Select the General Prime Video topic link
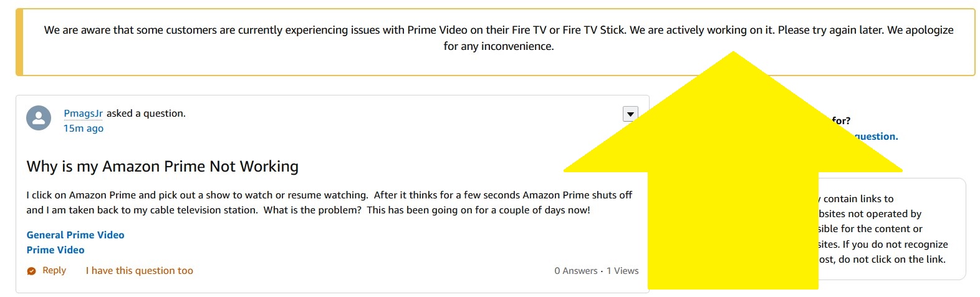Viewport: 980px width, 297px height. click(75, 235)
